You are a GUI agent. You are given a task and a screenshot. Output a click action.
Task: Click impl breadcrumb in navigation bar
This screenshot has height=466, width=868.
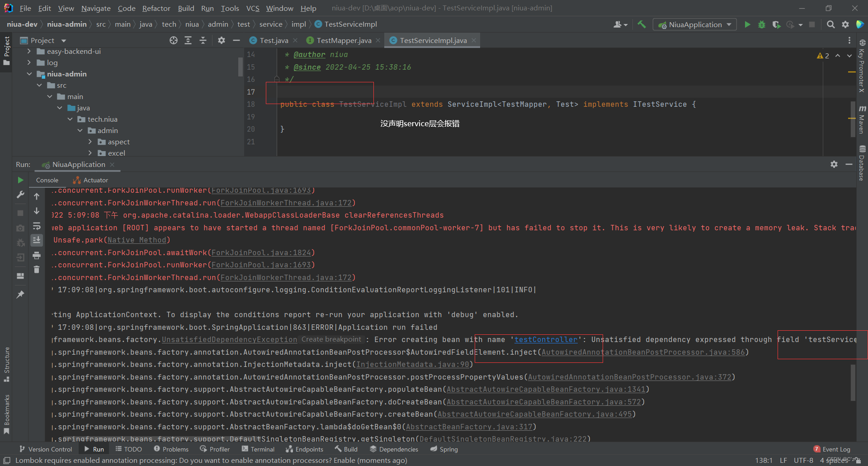tap(298, 24)
